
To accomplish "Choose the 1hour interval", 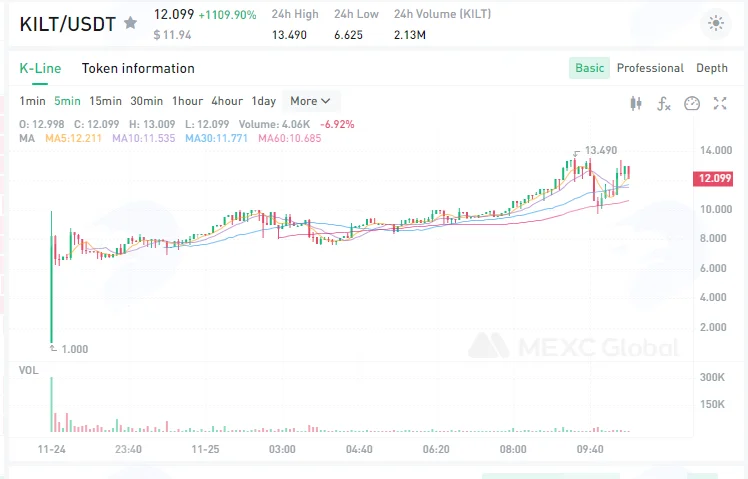I will [x=187, y=101].
